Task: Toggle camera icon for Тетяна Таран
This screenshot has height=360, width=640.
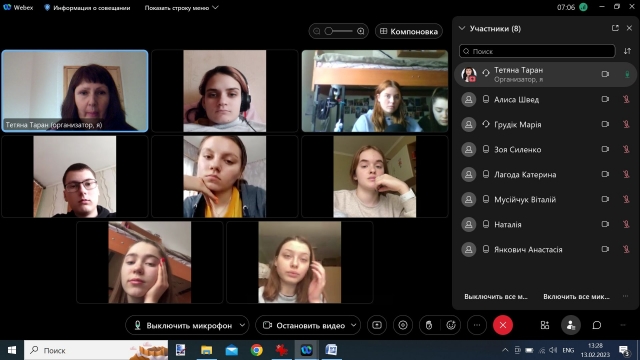Action: 605,74
